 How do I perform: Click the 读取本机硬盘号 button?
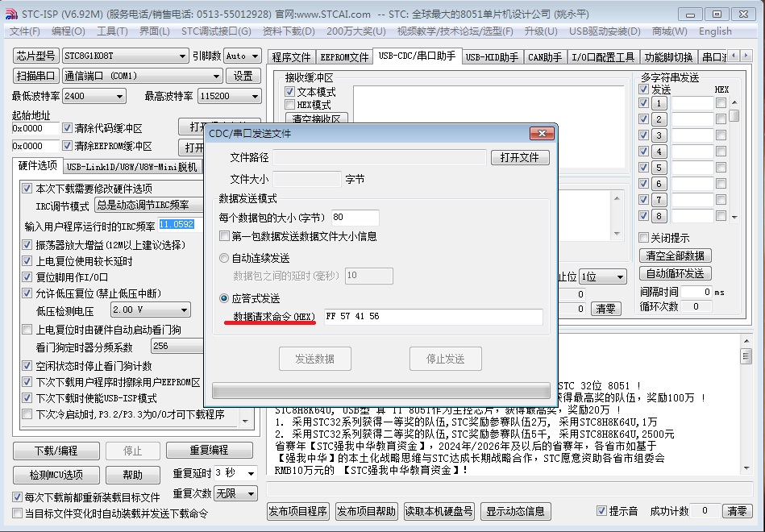(x=439, y=511)
